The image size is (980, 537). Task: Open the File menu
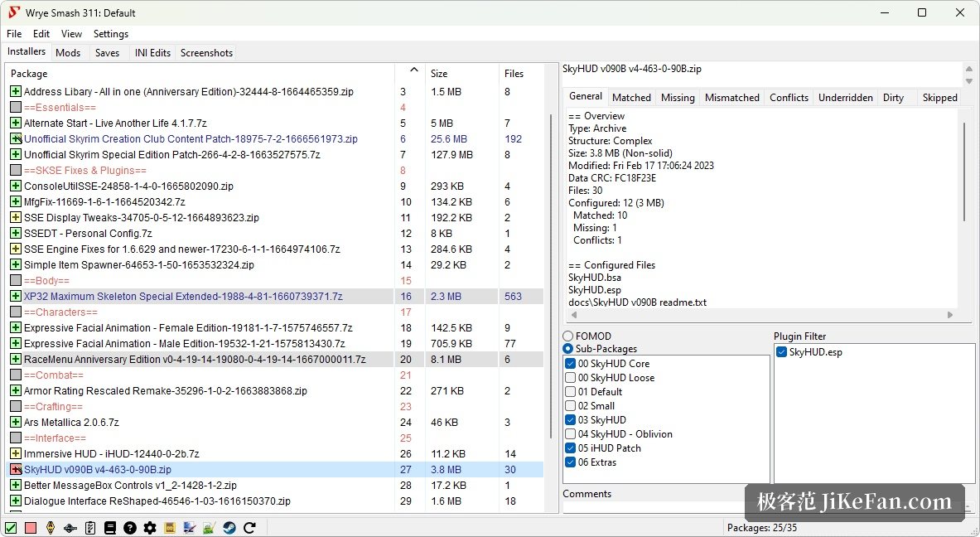[14, 34]
